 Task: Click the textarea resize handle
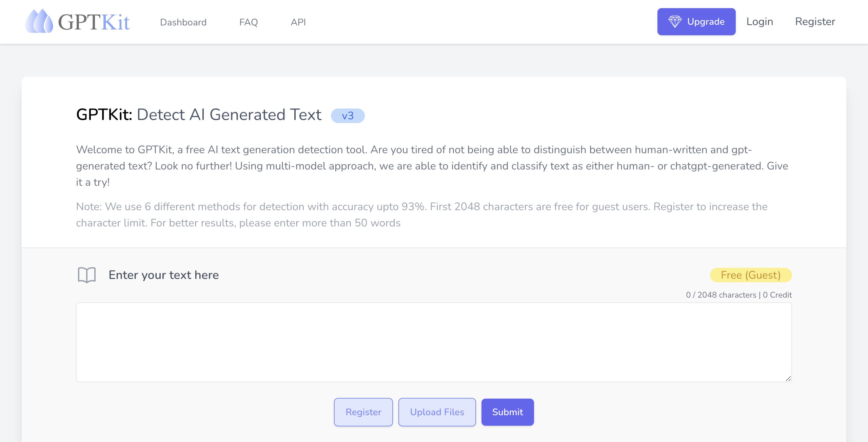click(x=788, y=378)
